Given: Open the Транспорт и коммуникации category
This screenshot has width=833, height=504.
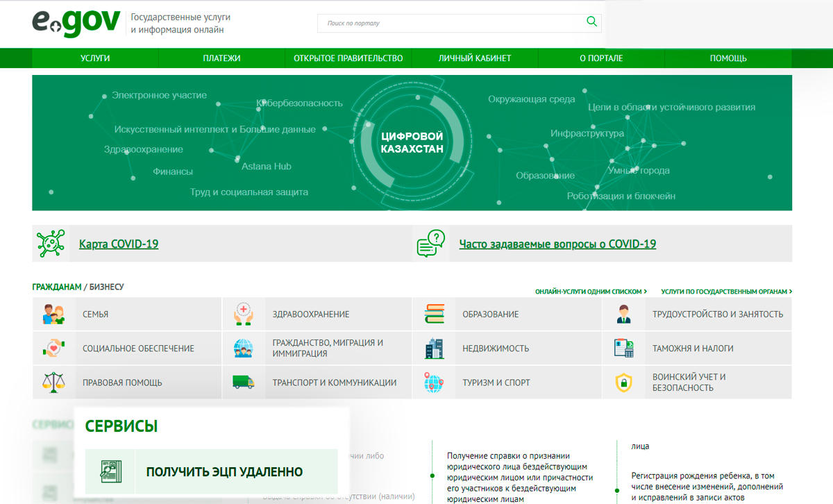Looking at the screenshot, I should pos(317,383).
